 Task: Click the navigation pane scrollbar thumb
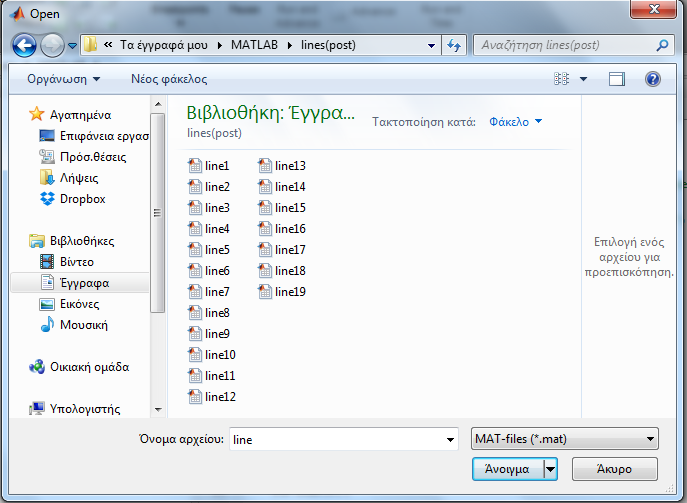pyautogui.click(x=158, y=213)
